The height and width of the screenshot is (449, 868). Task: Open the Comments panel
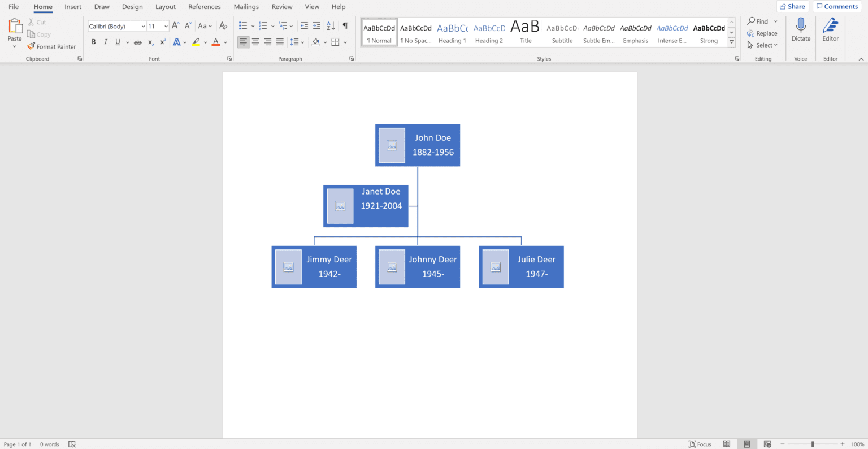[837, 6]
